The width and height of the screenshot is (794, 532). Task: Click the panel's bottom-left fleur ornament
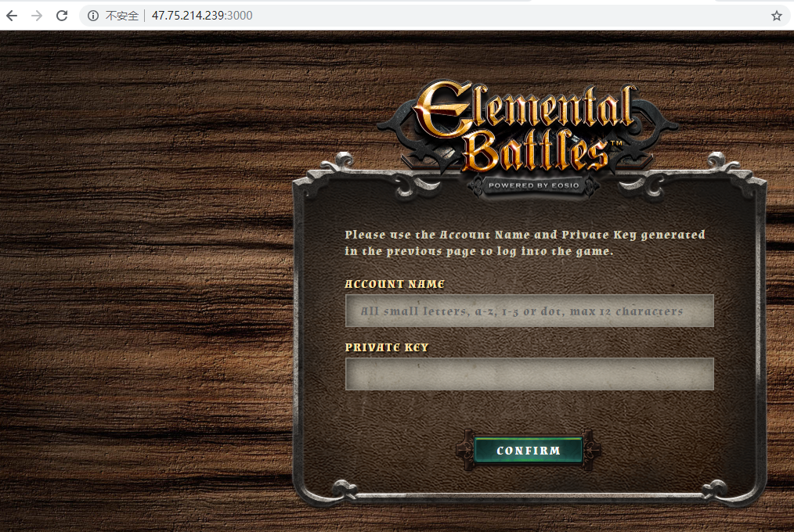[345, 488]
